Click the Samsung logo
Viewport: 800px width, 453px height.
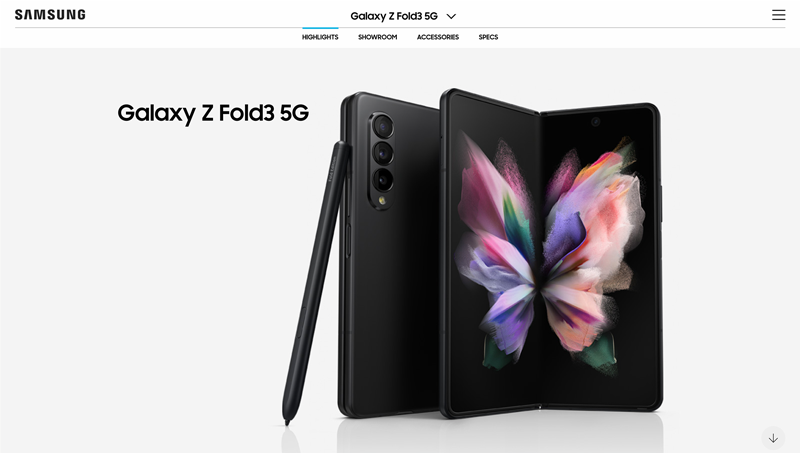click(50, 15)
